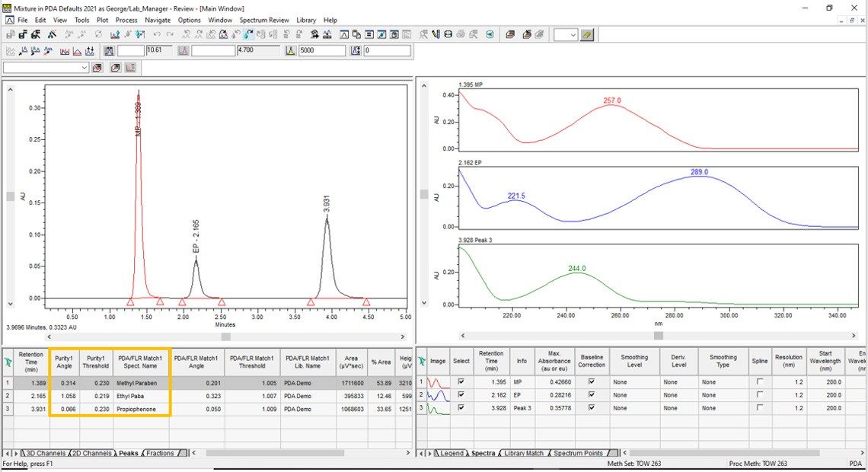The height and width of the screenshot is (472, 868).
Task: Click the green pin icon in Spectra table corner
Action: tap(421, 362)
